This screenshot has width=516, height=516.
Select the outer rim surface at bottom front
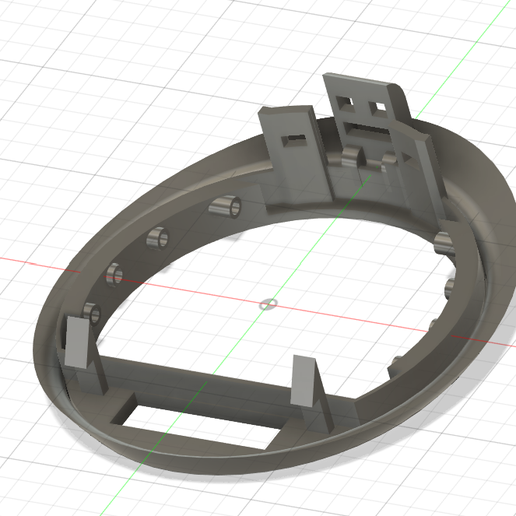click(x=233, y=467)
